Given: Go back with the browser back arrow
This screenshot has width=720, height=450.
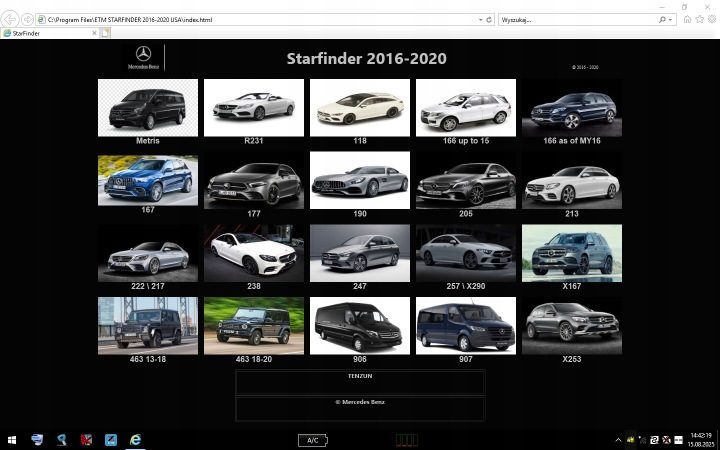Looking at the screenshot, I should [10, 19].
